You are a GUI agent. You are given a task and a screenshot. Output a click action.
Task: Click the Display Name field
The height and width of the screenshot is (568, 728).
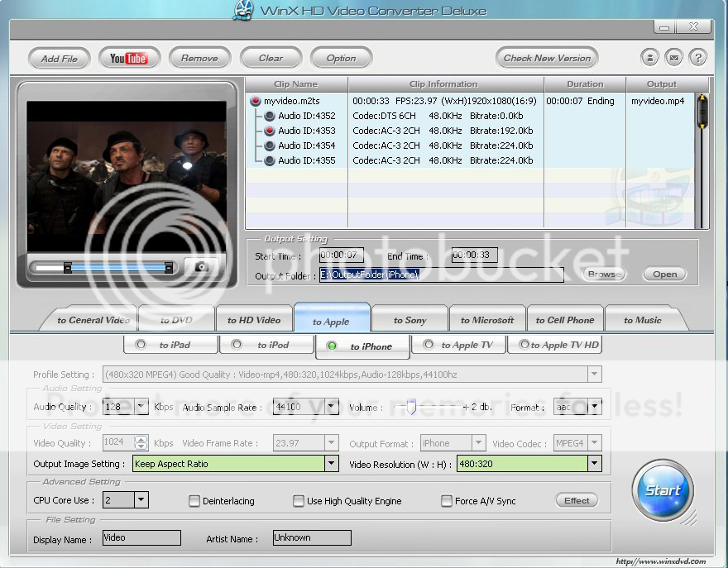click(x=141, y=537)
